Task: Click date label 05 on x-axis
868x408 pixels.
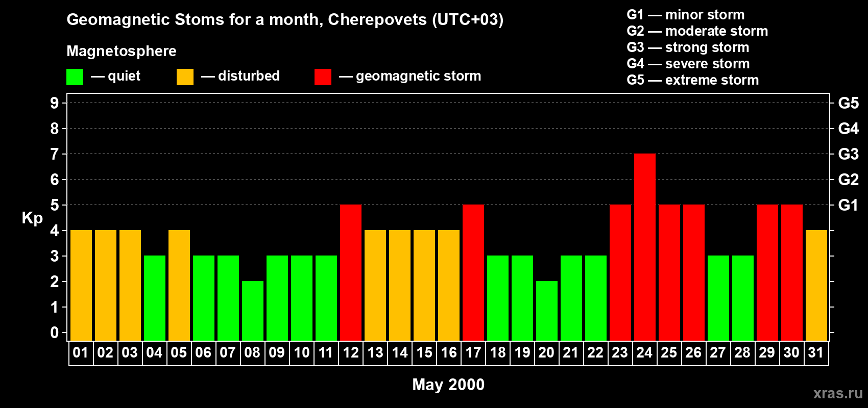Action: click(x=179, y=353)
